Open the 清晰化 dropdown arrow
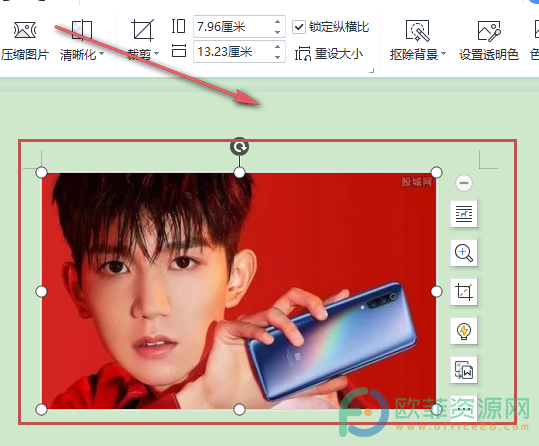Viewport: 539px width, 446px height. (101, 54)
